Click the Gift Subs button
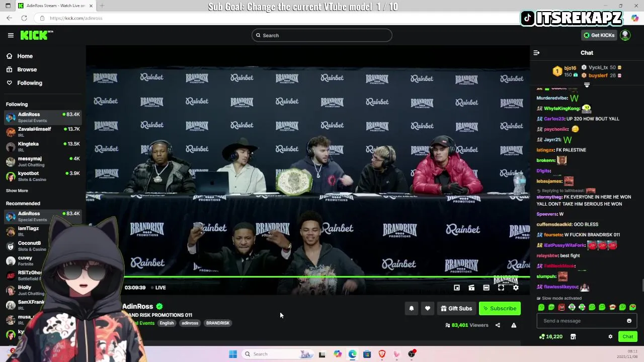The width and height of the screenshot is (644, 362). click(x=456, y=309)
